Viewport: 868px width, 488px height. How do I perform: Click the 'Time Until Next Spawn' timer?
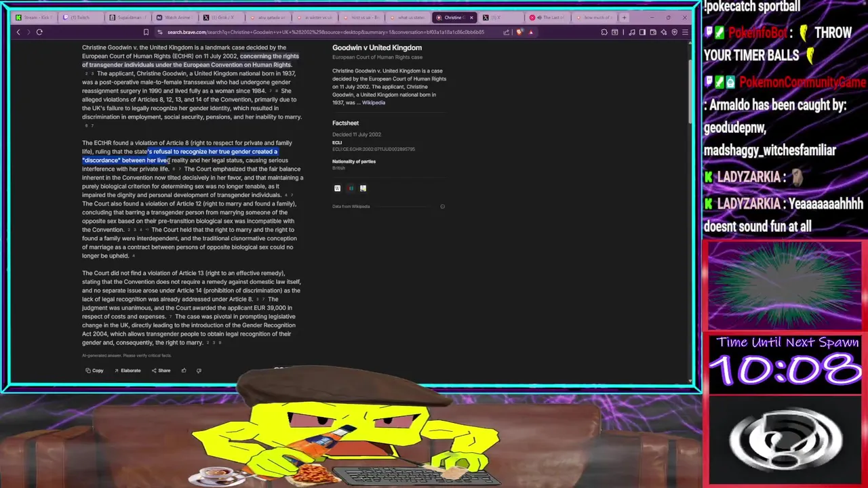(x=787, y=363)
